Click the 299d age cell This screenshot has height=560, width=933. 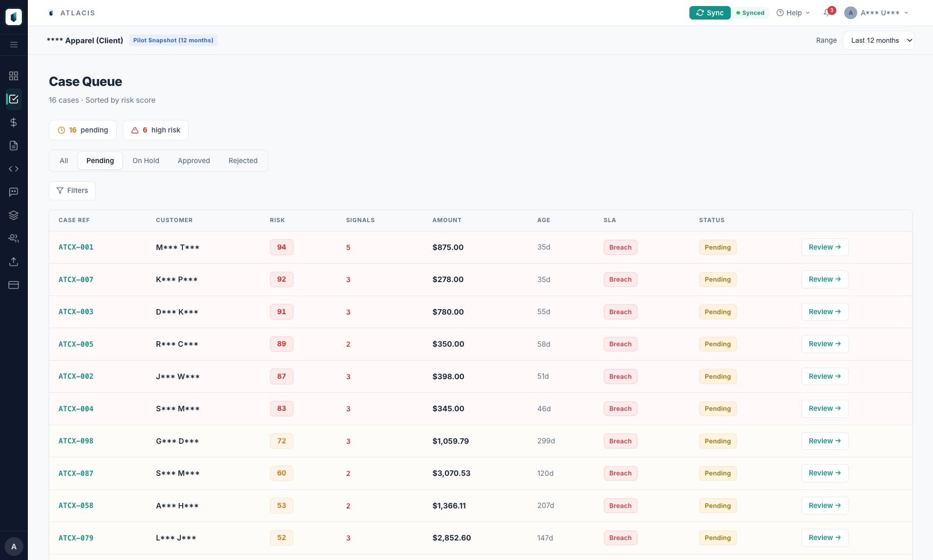546,441
